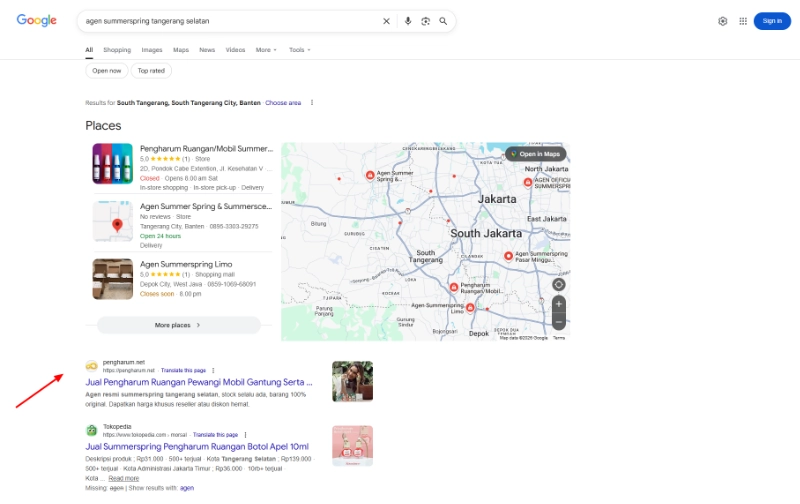
Task: Select Agen Summerspring Pasar Minggu map pin
Action: (x=508, y=256)
